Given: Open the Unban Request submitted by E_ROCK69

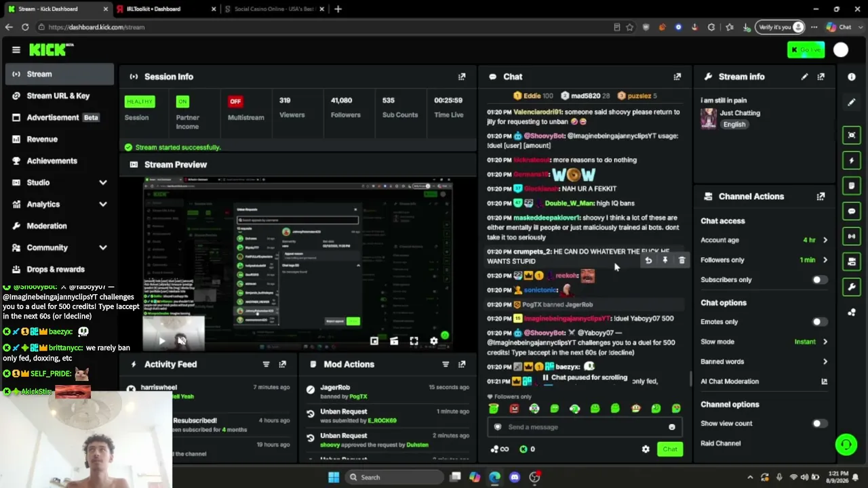Looking at the screenshot, I should coord(388,415).
